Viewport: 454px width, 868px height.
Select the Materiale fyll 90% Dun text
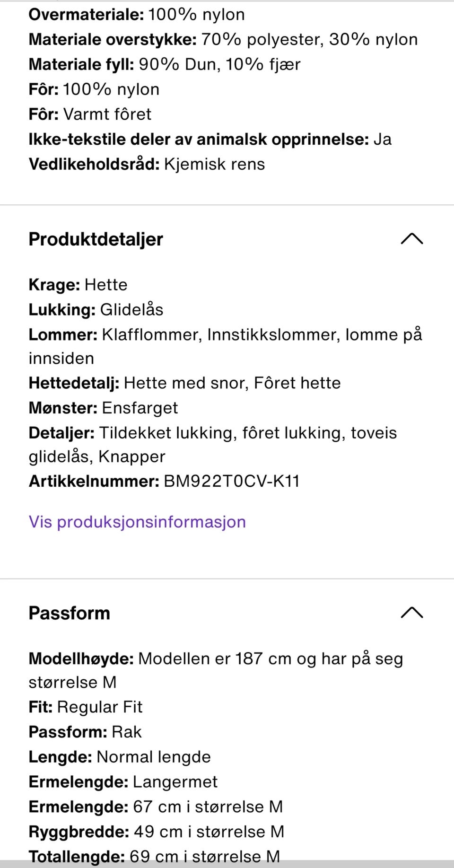pyautogui.click(x=165, y=64)
